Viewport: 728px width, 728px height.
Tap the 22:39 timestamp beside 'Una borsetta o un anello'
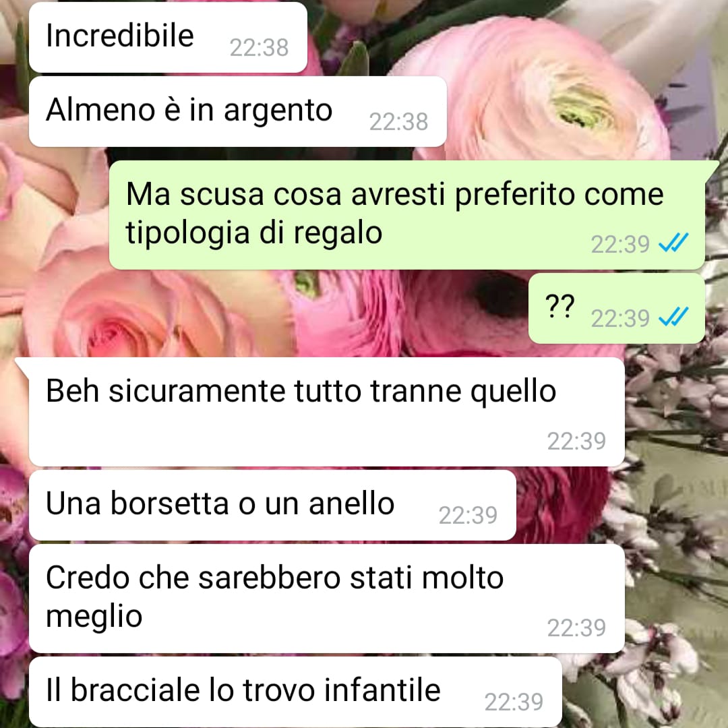pyautogui.click(x=468, y=516)
